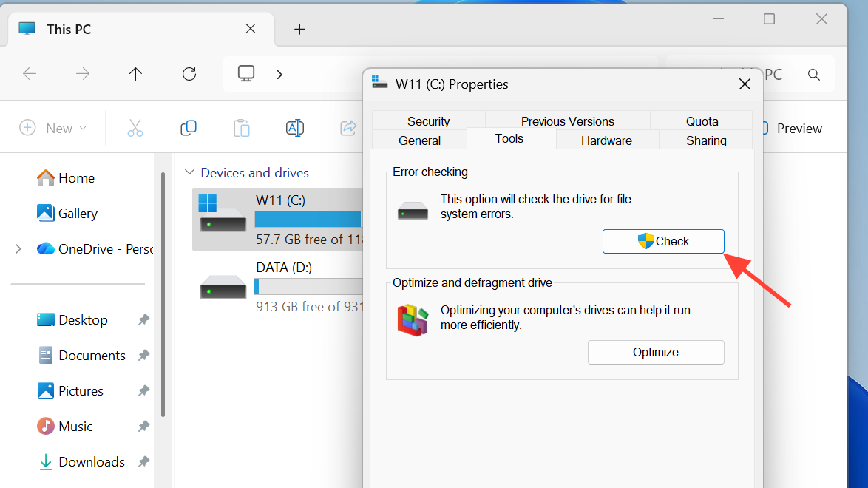Click the Cut scissors icon
Viewport: 868px width, 488px height.
(x=135, y=128)
